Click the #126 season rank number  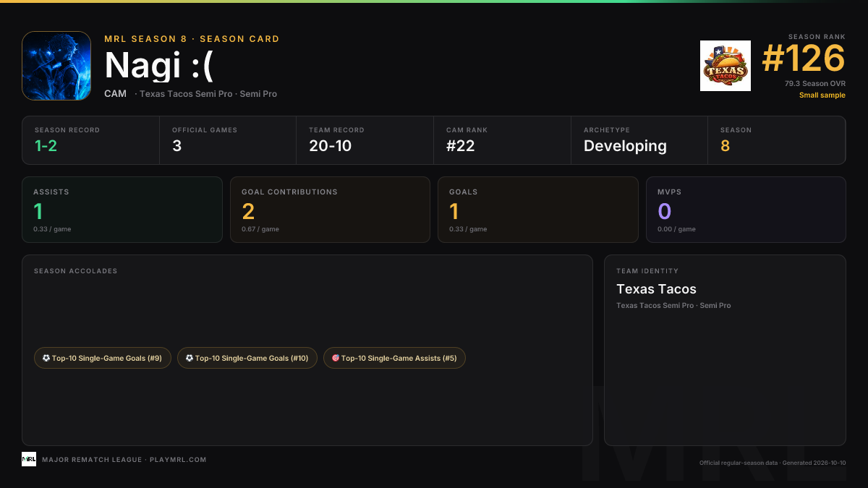804,59
